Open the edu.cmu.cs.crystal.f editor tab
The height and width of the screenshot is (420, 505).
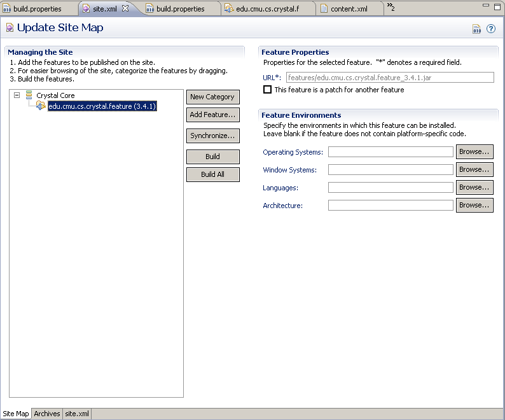267,9
